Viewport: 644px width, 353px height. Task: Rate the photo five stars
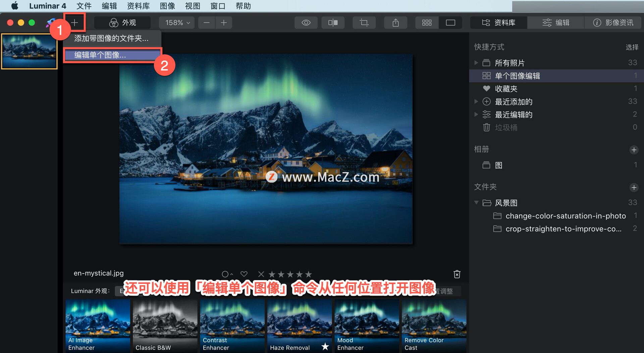pyautogui.click(x=308, y=274)
